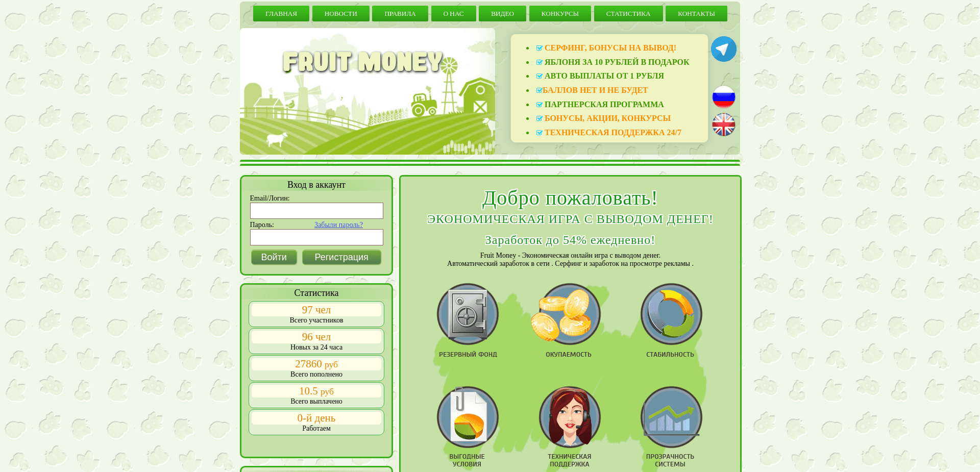Open the Telegram channel icon
The width and height of the screenshot is (980, 472).
pos(723,48)
